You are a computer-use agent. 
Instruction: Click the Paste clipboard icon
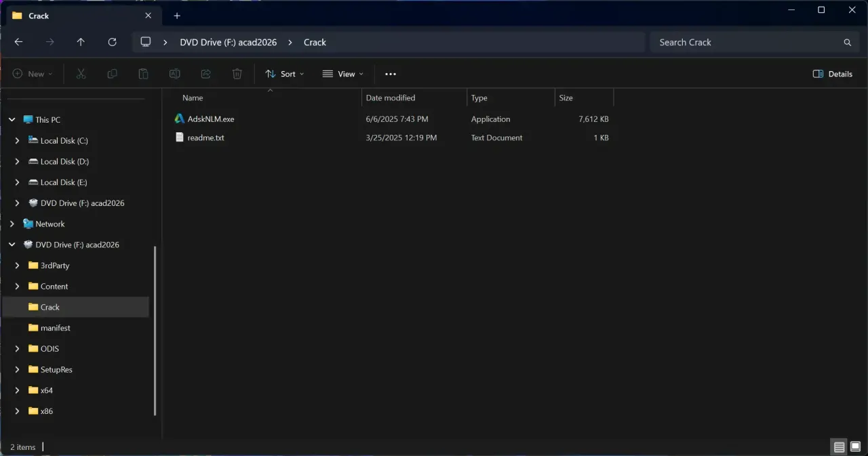click(143, 74)
